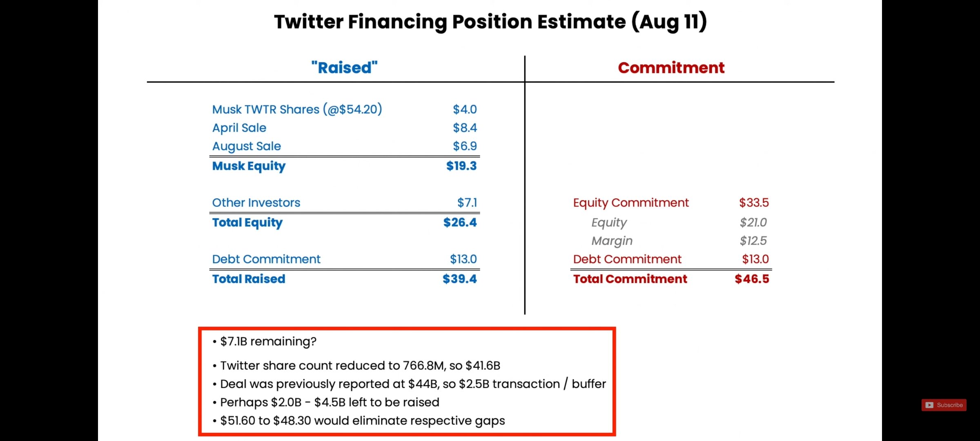
Task: Click the "April Sale" row label
Action: [239, 128]
